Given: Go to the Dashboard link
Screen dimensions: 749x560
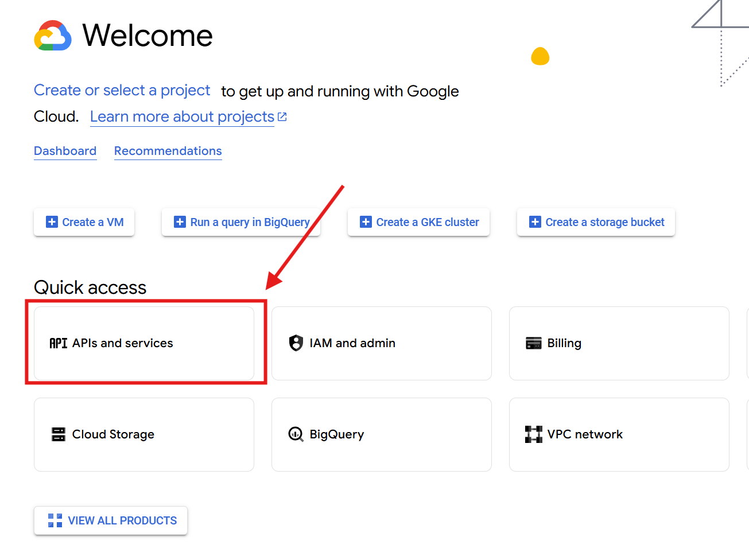Looking at the screenshot, I should point(65,151).
